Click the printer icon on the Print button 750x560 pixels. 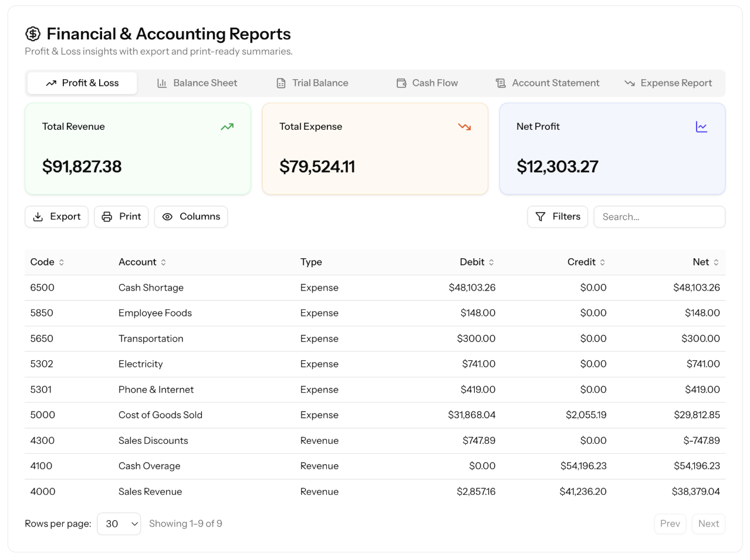[107, 217]
